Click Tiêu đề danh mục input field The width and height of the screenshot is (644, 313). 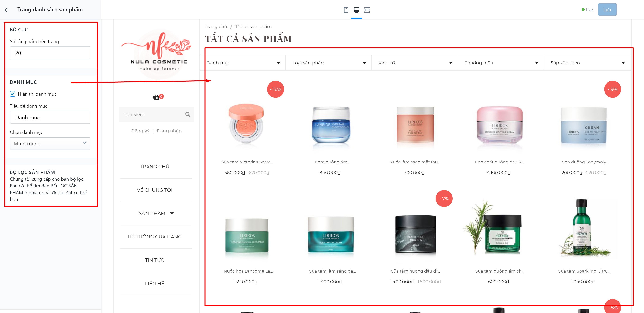[x=50, y=118]
